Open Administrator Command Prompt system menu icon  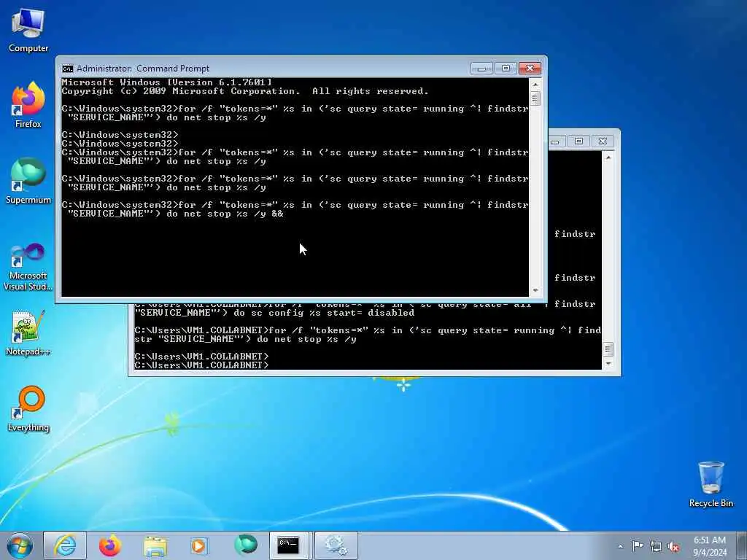pos(68,69)
